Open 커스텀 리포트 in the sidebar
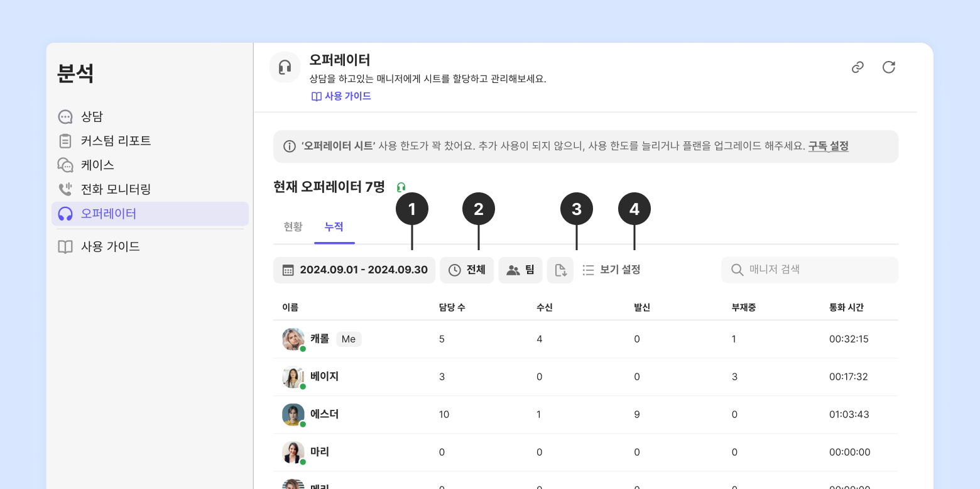This screenshot has height=489, width=980. pyautogui.click(x=116, y=141)
